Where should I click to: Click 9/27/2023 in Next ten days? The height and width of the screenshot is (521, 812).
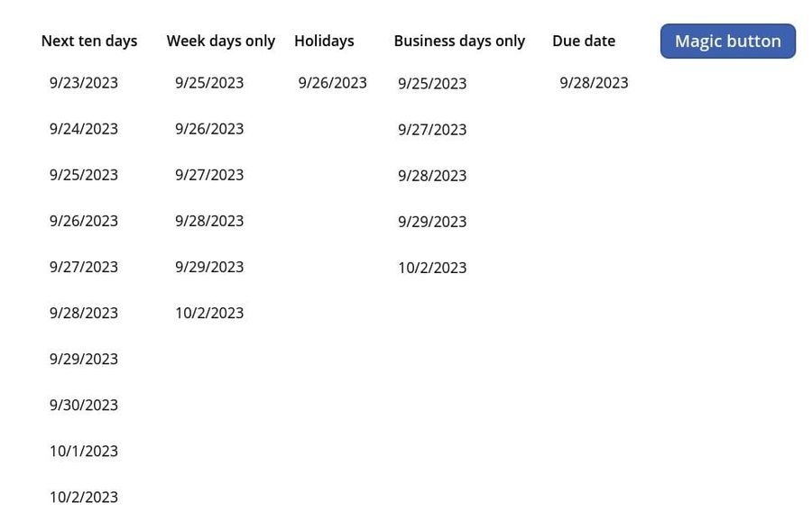(x=84, y=266)
